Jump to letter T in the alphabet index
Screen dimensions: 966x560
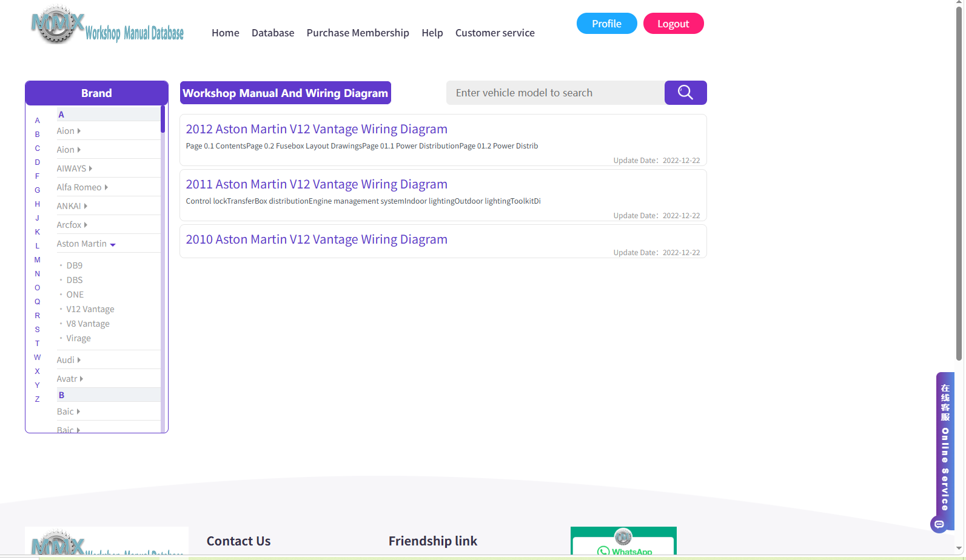point(37,344)
